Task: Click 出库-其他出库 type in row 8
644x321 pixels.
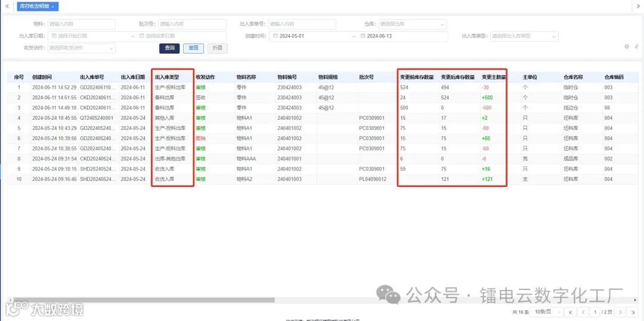Action: [170, 158]
